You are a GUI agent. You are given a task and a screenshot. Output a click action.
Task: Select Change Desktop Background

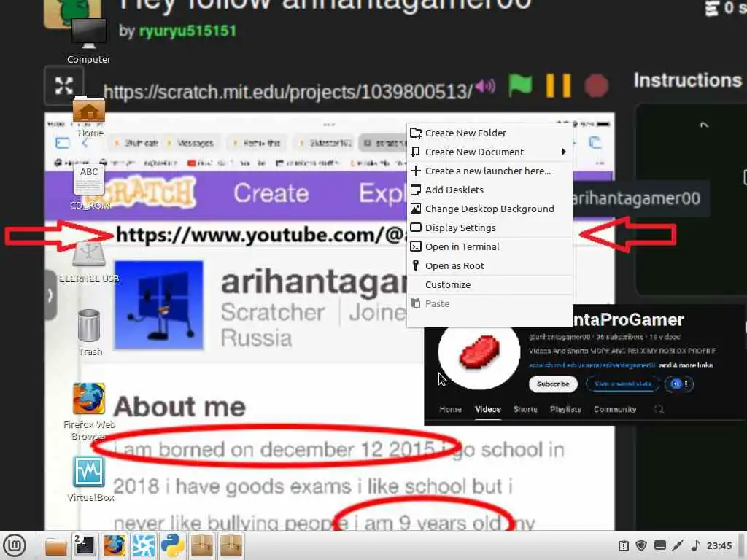click(489, 209)
